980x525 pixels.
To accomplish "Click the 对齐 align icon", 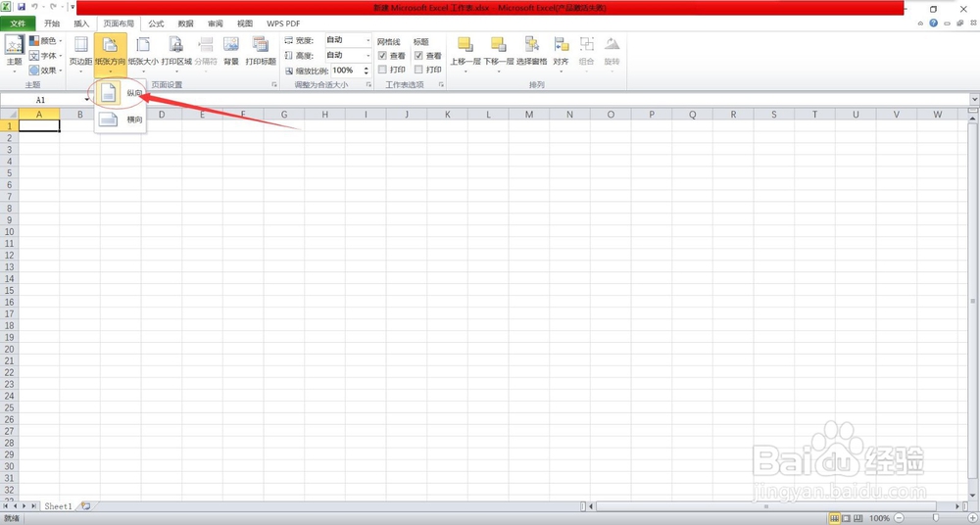I will (562, 44).
